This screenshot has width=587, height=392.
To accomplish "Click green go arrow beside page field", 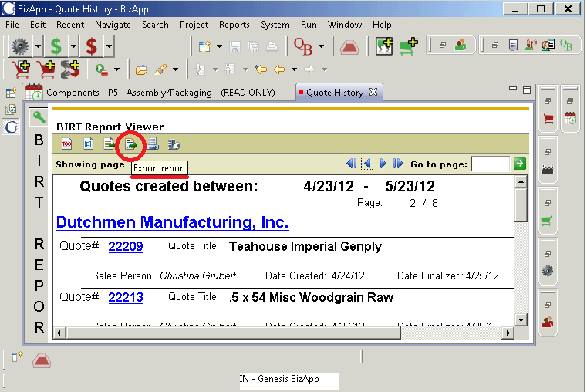I will coord(520,164).
